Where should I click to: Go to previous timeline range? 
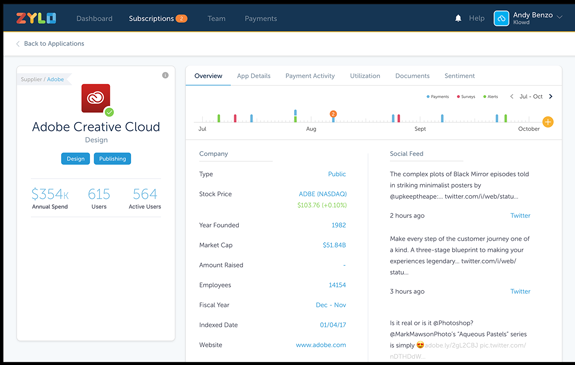click(x=512, y=96)
